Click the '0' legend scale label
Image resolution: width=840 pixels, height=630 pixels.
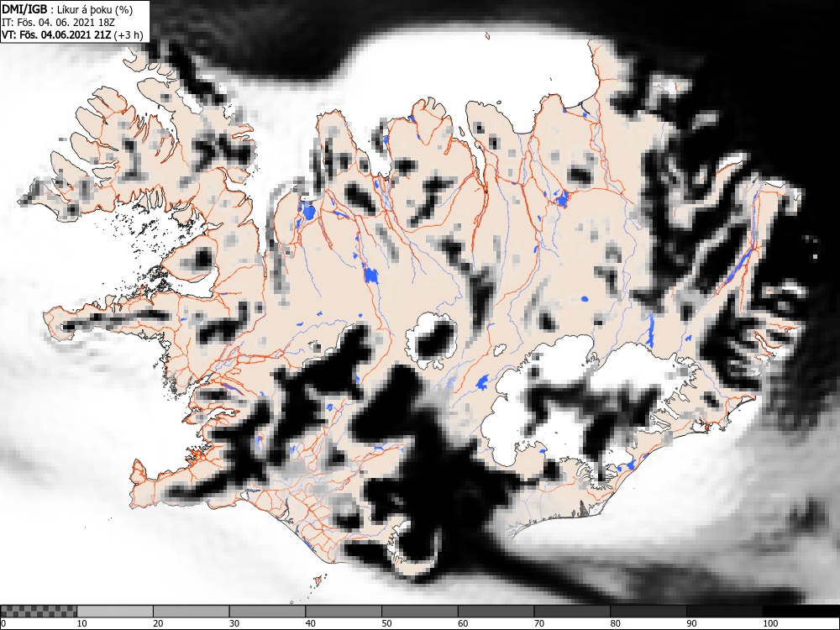click(x=3, y=623)
